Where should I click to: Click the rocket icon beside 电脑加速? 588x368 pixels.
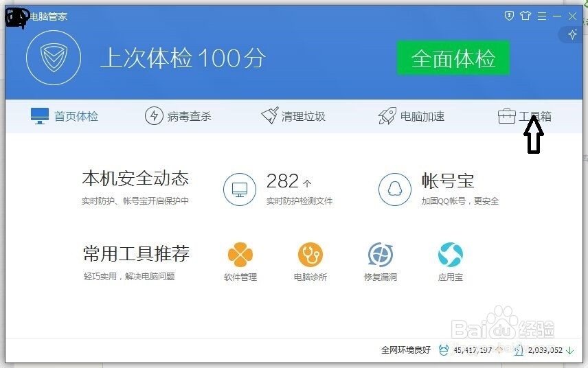(387, 116)
